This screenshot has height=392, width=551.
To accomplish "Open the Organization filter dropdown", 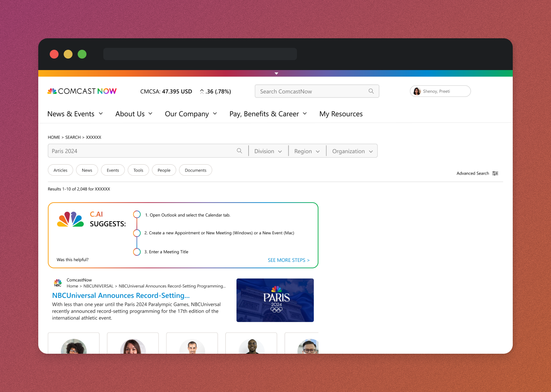I will 352,151.
